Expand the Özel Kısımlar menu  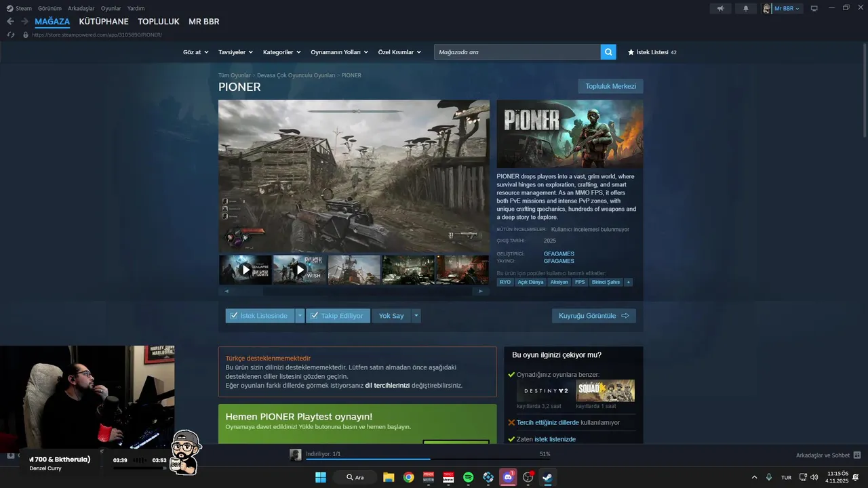[x=399, y=52]
